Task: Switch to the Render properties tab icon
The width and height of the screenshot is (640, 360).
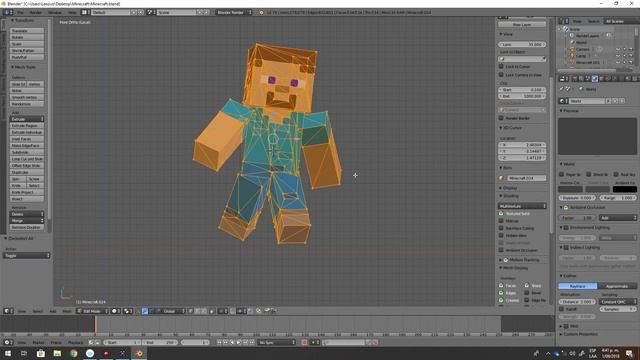Action: [575, 79]
